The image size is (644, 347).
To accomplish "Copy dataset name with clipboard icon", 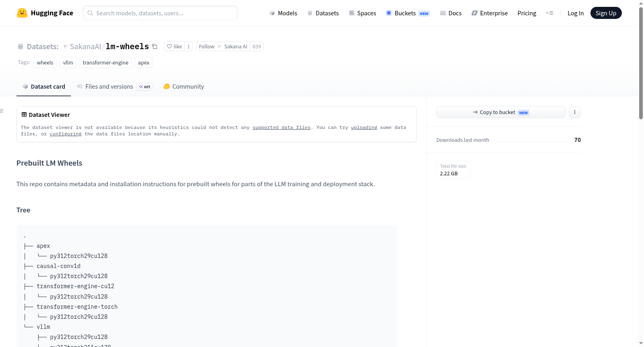I will coord(155,46).
